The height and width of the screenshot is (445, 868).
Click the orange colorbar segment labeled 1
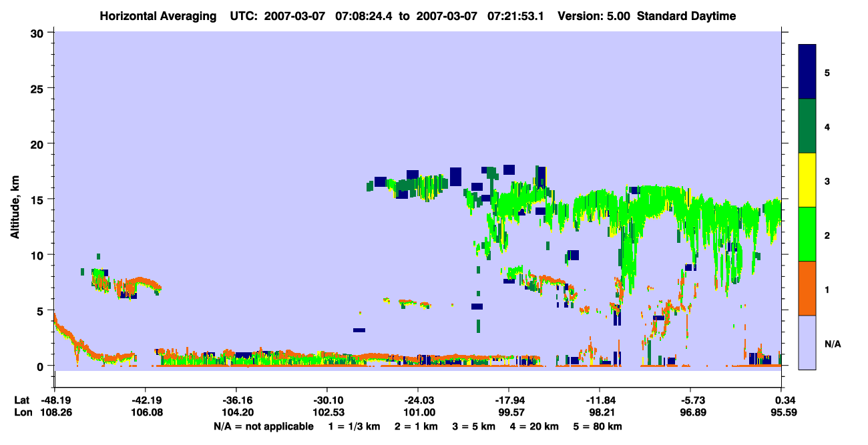[807, 288]
